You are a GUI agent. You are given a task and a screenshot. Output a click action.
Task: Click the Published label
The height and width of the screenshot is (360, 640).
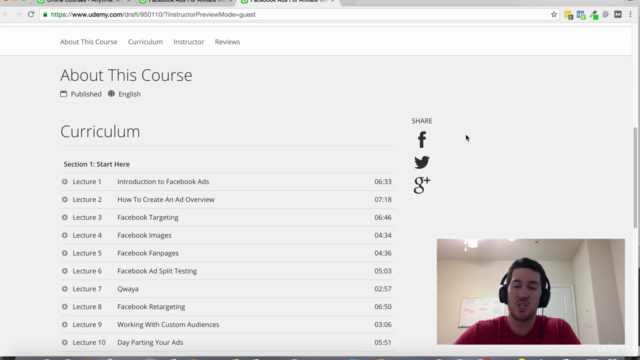(86, 94)
